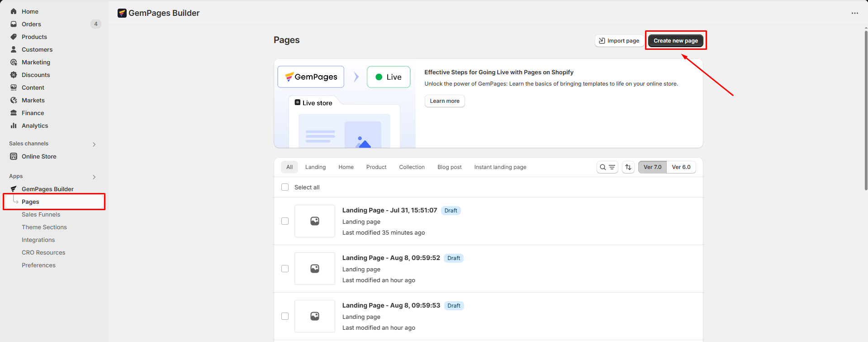This screenshot has width=868, height=342.
Task: Check the Select all checkbox
Action: 285,187
